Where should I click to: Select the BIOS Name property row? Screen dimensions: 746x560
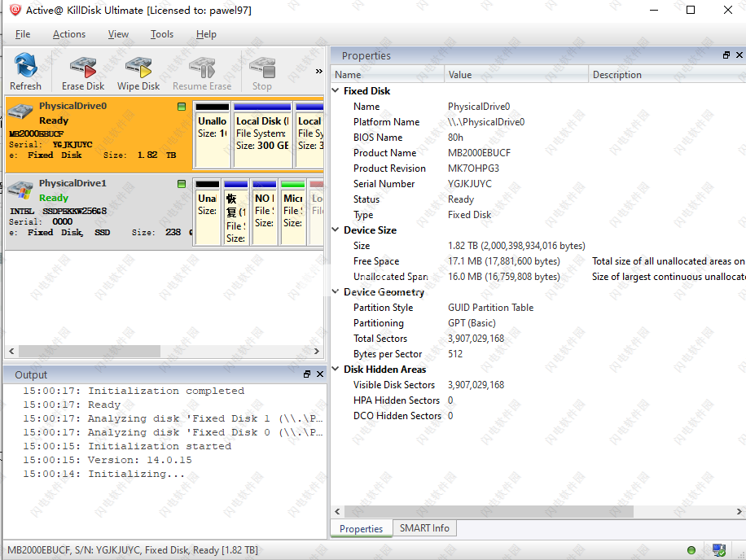click(538, 138)
